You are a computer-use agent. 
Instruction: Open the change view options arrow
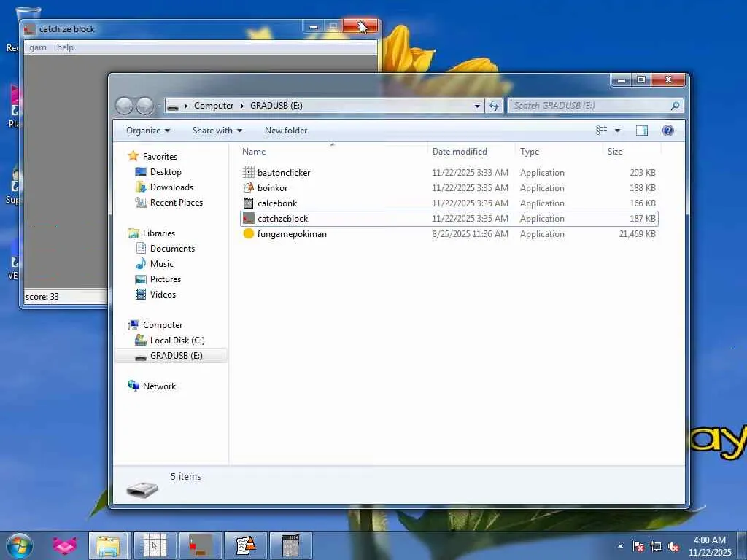click(617, 131)
